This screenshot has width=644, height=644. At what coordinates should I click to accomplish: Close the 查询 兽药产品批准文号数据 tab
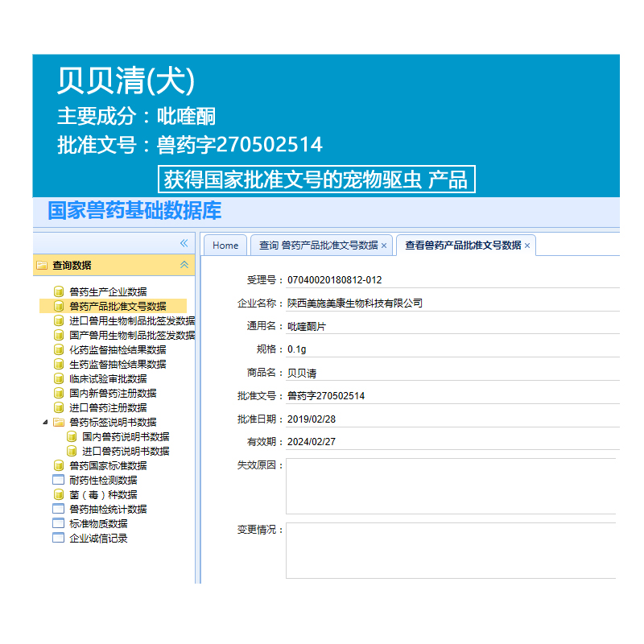click(x=384, y=246)
